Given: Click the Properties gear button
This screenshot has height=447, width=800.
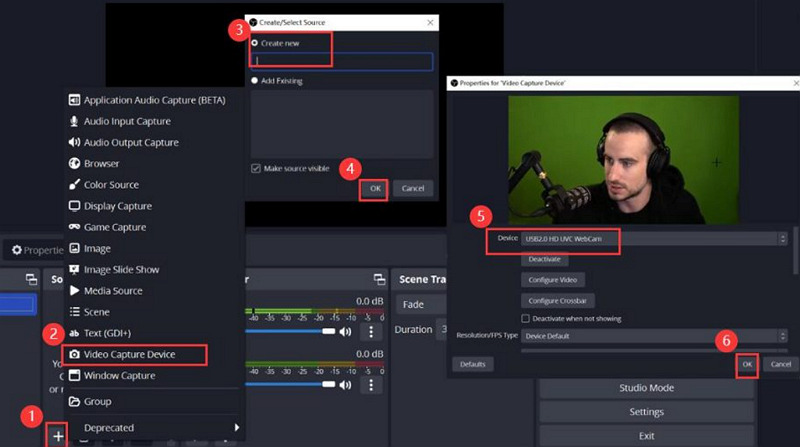Looking at the screenshot, I should click(x=36, y=250).
